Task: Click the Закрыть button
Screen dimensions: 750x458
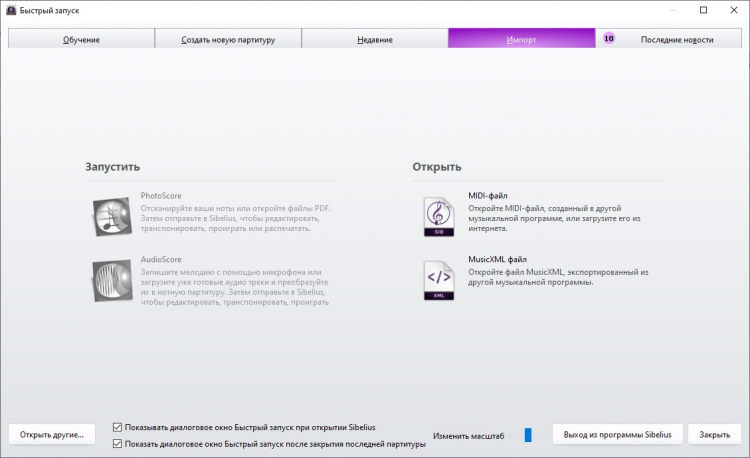Action: point(715,435)
